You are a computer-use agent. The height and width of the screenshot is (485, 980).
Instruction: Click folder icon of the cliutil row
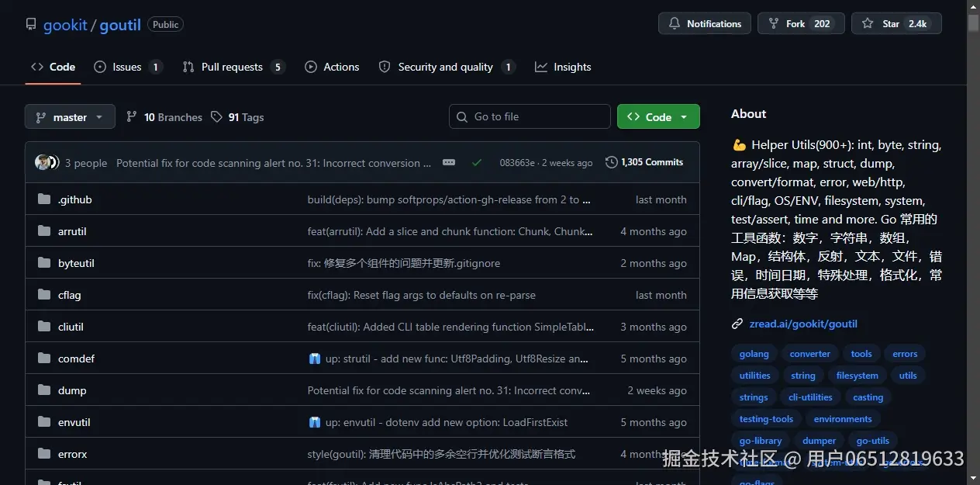[44, 327]
